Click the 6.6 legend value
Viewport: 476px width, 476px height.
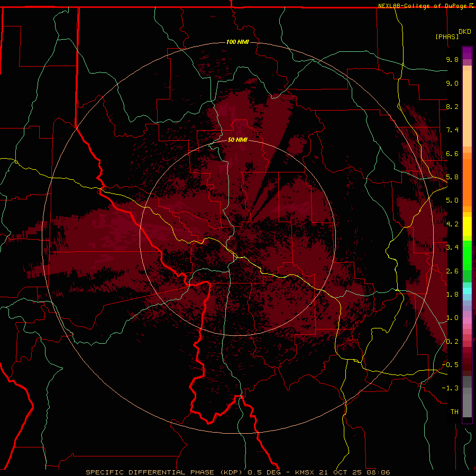tap(452, 153)
